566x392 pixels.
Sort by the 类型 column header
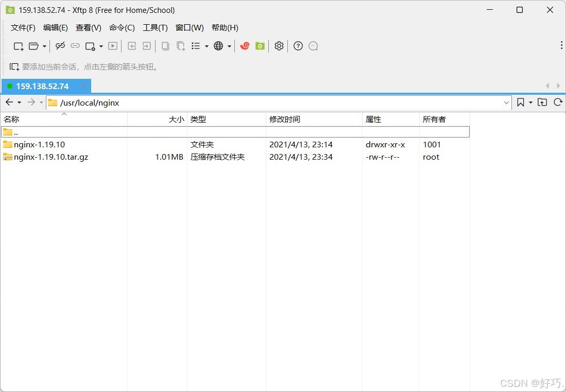(x=226, y=119)
